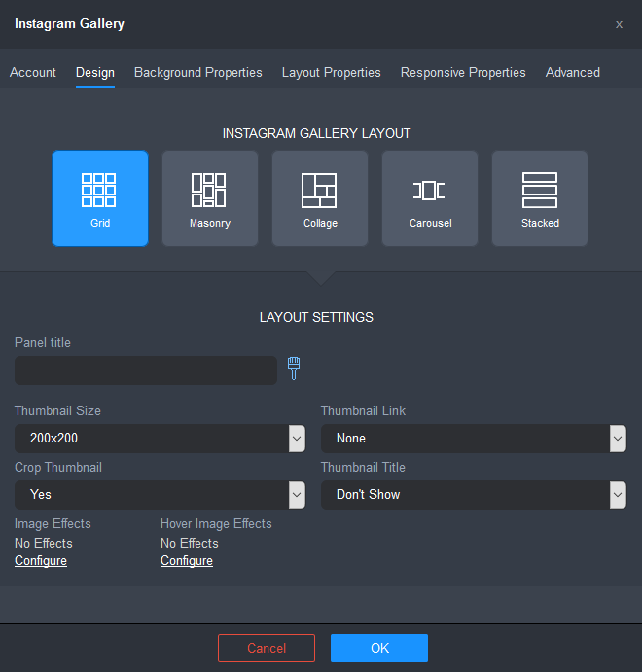This screenshot has width=642, height=672.
Task: Expand the Thumbnail Link dropdown
Action: pyautogui.click(x=474, y=439)
